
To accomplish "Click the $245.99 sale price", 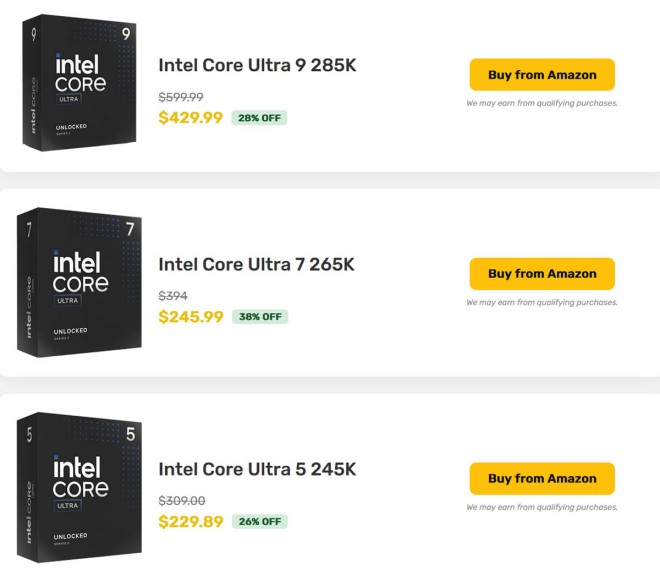I will [191, 316].
